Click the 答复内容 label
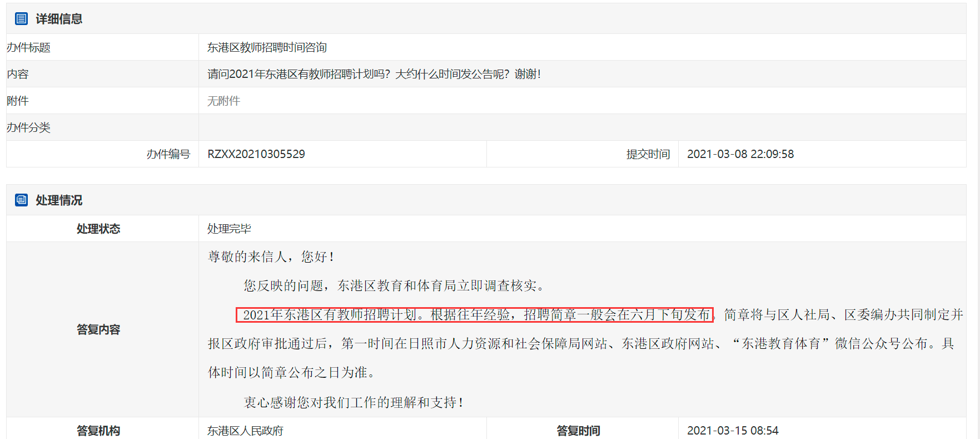This screenshot has height=439, width=980. [x=98, y=330]
